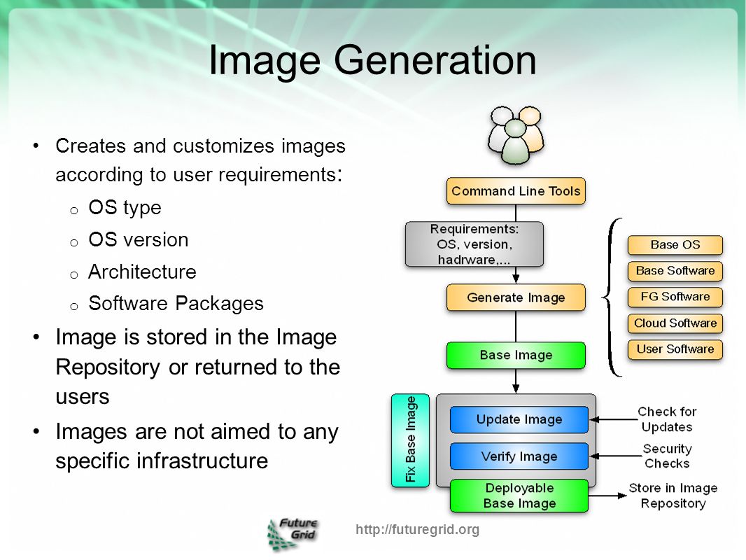746x560 pixels.
Task: Click the Requirements gray box
Action: click(x=474, y=244)
